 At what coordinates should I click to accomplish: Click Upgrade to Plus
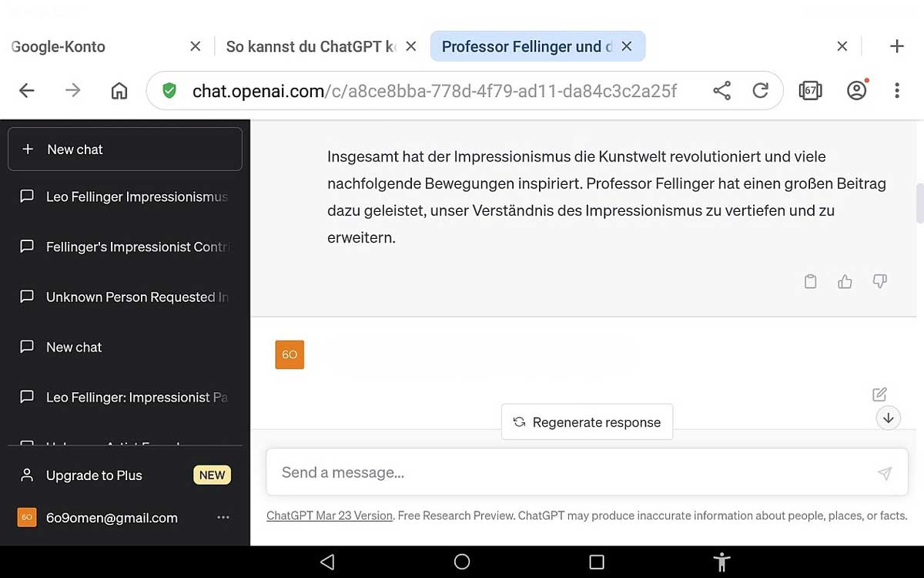pos(94,476)
